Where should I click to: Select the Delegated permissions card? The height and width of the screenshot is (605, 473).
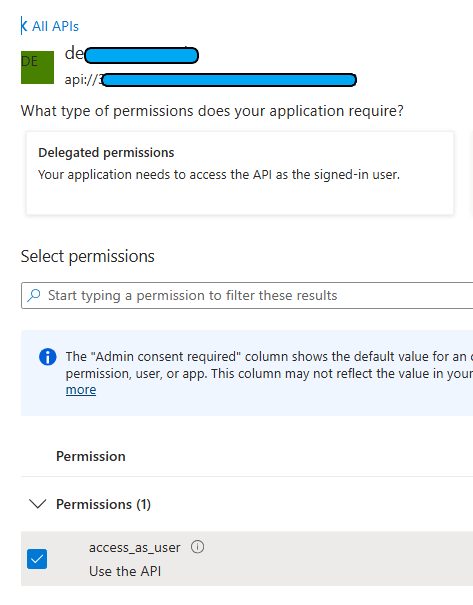(240, 173)
